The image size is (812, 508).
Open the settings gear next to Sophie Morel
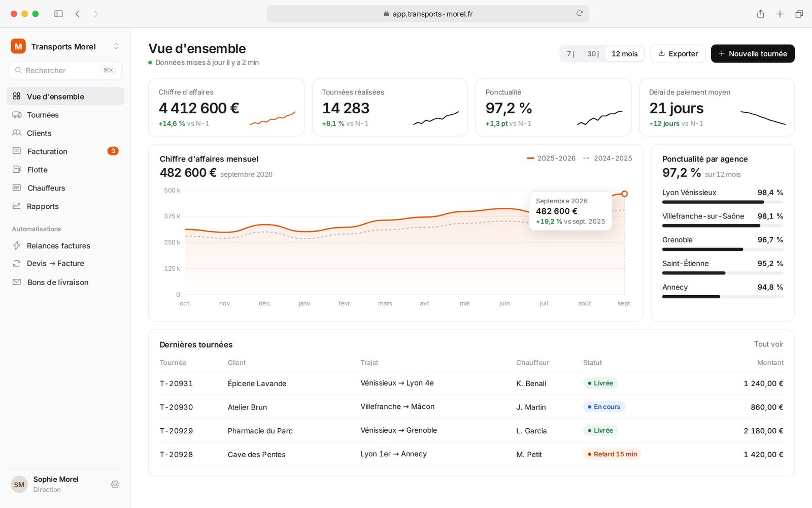click(115, 484)
